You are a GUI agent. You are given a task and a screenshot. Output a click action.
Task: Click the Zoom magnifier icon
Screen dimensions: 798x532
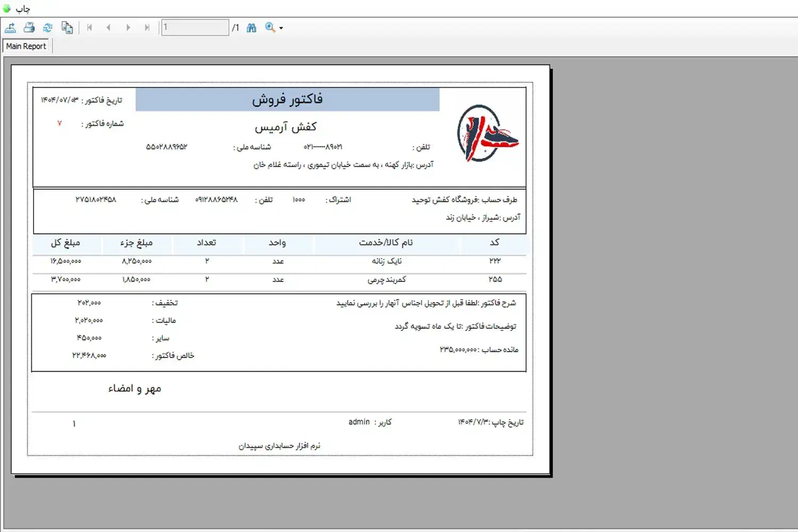[x=270, y=28]
